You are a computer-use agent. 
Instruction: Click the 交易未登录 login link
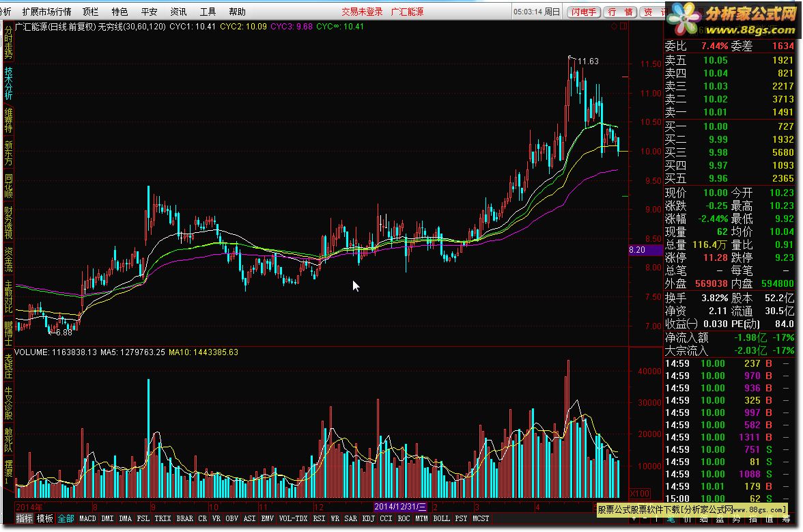(x=362, y=11)
